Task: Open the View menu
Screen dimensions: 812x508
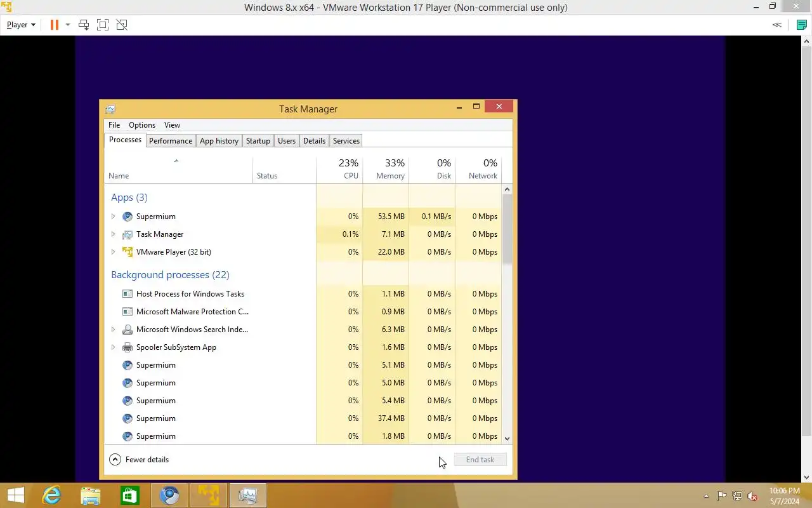Action: (172, 125)
